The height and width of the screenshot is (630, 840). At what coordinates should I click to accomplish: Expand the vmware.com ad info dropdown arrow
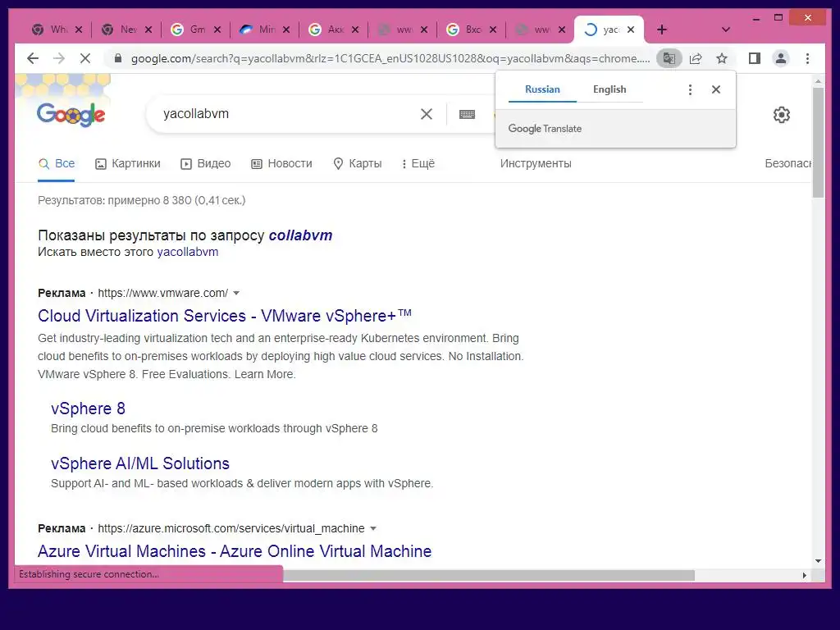(x=236, y=293)
